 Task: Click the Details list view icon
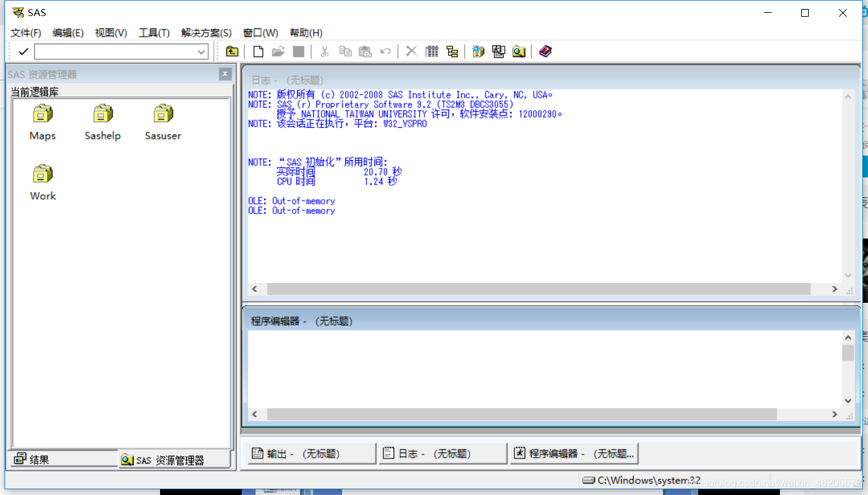click(x=432, y=51)
